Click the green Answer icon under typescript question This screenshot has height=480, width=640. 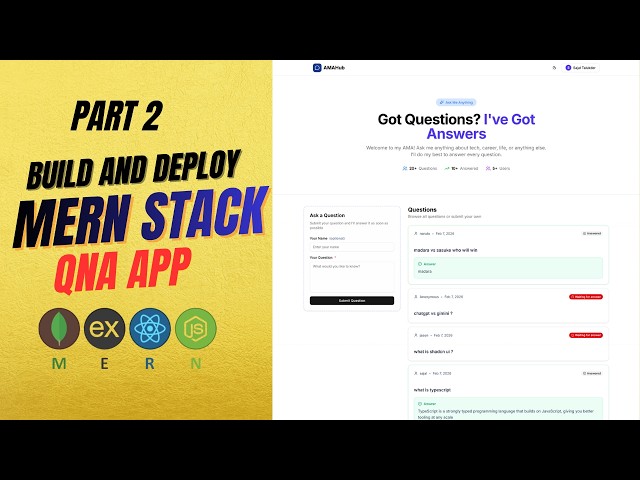pyautogui.click(x=420, y=404)
